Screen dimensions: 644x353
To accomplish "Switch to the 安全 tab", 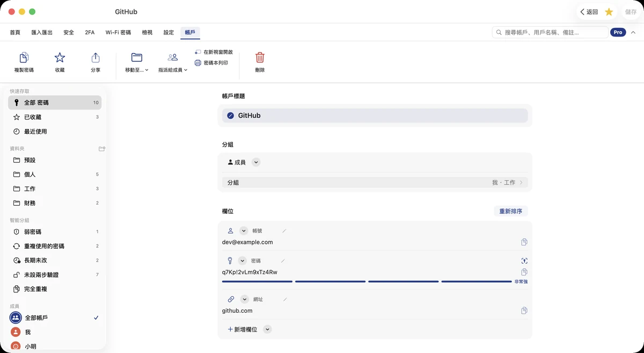I will pos(69,32).
